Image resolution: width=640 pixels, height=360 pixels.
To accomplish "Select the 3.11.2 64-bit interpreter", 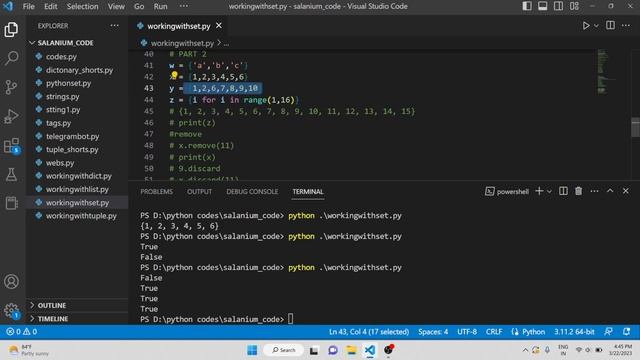I will pyautogui.click(x=574, y=332).
